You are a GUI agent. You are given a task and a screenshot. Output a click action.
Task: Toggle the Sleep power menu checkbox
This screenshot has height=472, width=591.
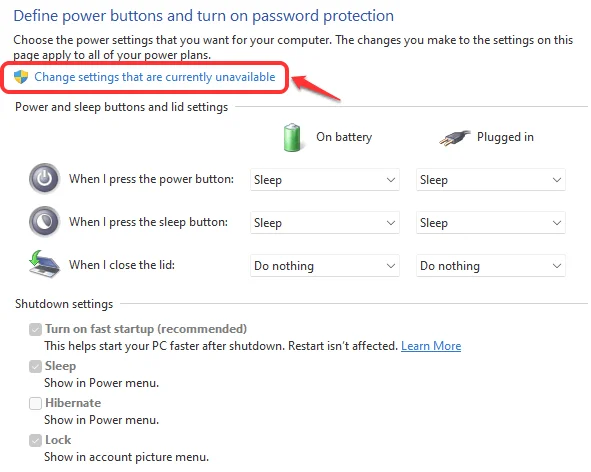(35, 366)
